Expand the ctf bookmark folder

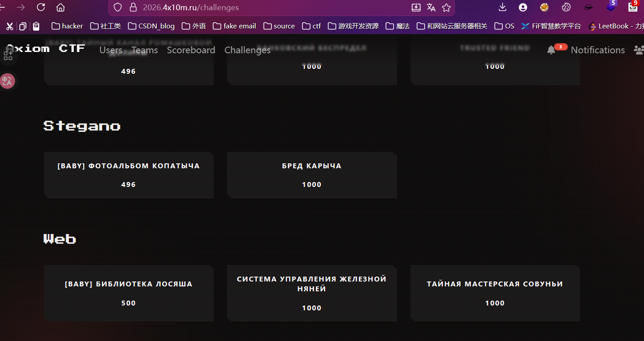pos(311,26)
